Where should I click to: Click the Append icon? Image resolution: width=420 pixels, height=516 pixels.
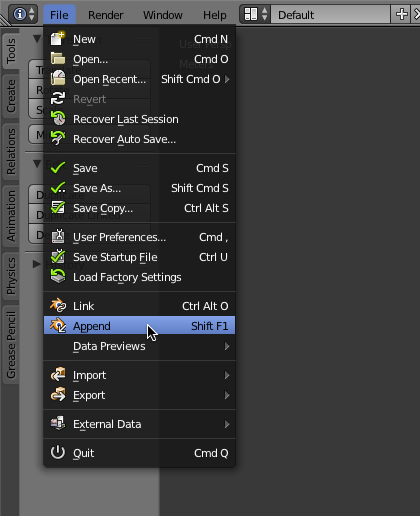(x=58, y=325)
